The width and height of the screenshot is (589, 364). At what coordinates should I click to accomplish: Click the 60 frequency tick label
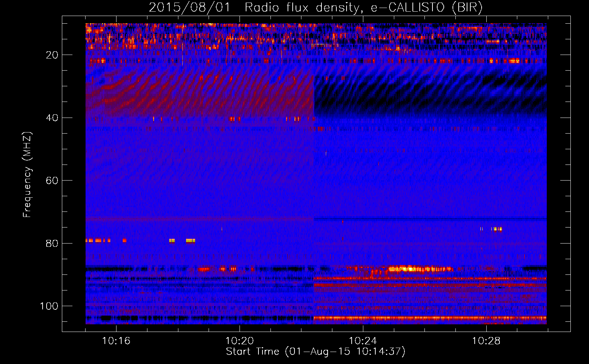pyautogui.click(x=52, y=181)
